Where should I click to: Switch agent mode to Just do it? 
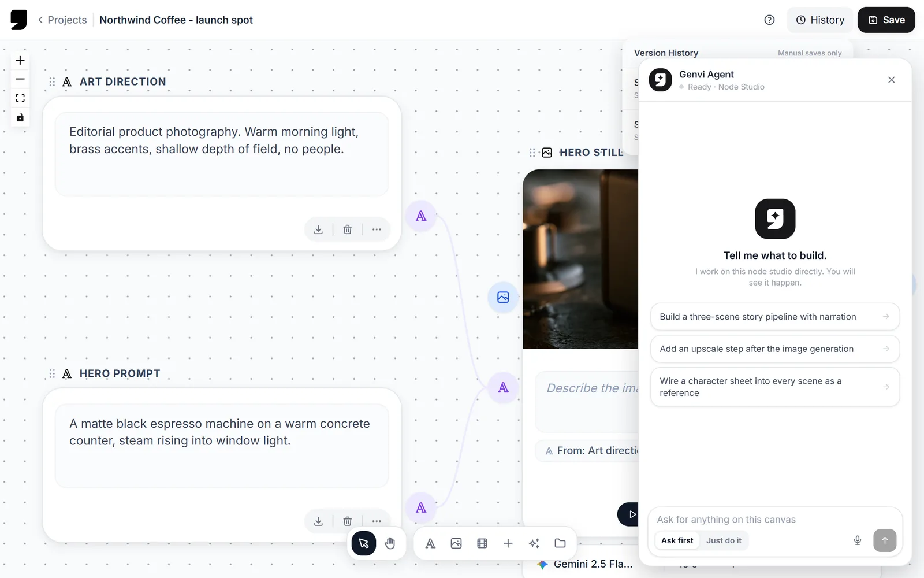(724, 540)
